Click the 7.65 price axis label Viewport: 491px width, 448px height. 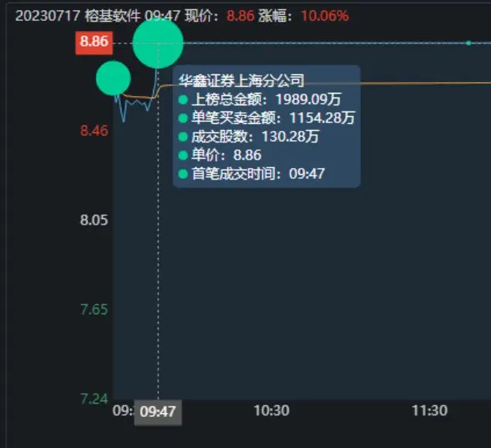pyautogui.click(x=94, y=310)
